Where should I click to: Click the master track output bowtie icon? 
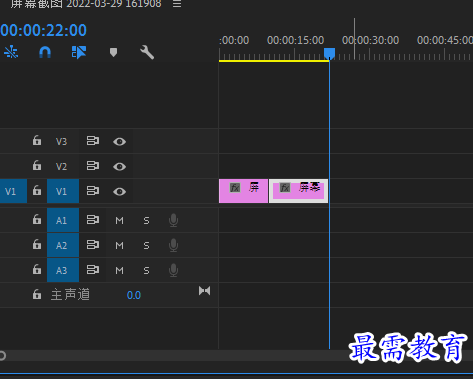point(204,291)
